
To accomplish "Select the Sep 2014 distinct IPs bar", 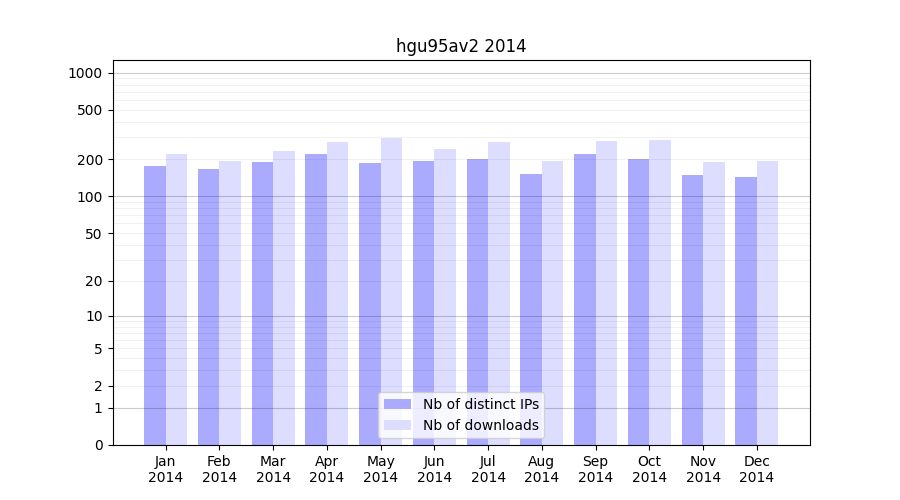I will [585, 299].
